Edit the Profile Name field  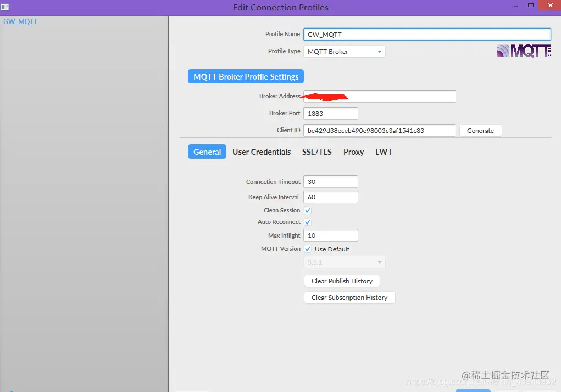pyautogui.click(x=427, y=34)
